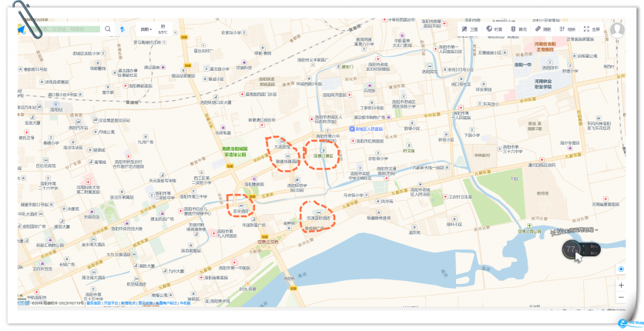Zoom out with the minus button

pyautogui.click(x=621, y=297)
